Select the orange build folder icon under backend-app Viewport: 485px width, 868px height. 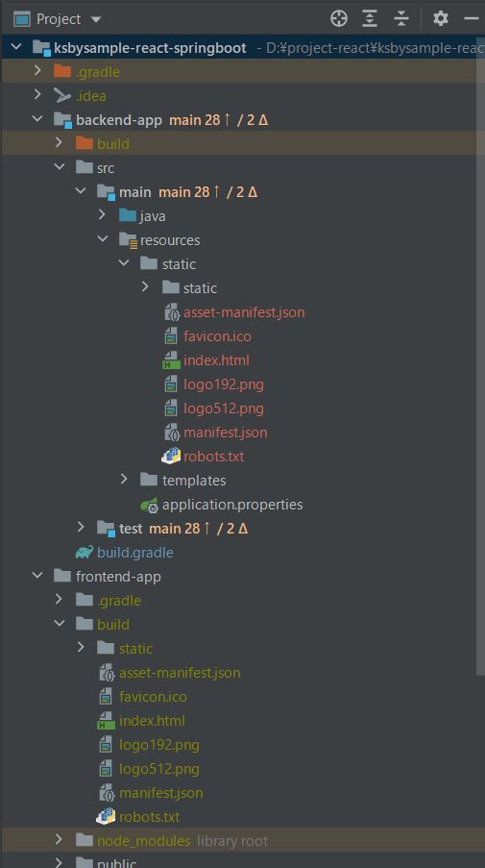[85, 143]
